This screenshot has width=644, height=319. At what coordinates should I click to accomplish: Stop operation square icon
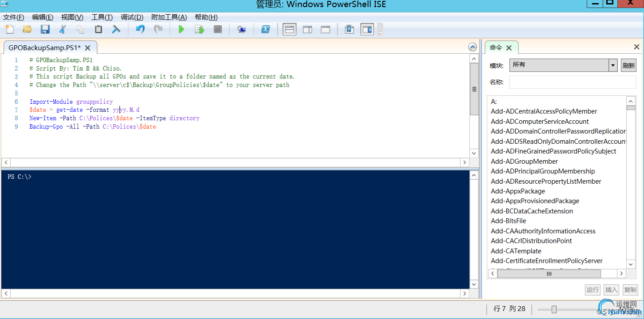pos(218,29)
